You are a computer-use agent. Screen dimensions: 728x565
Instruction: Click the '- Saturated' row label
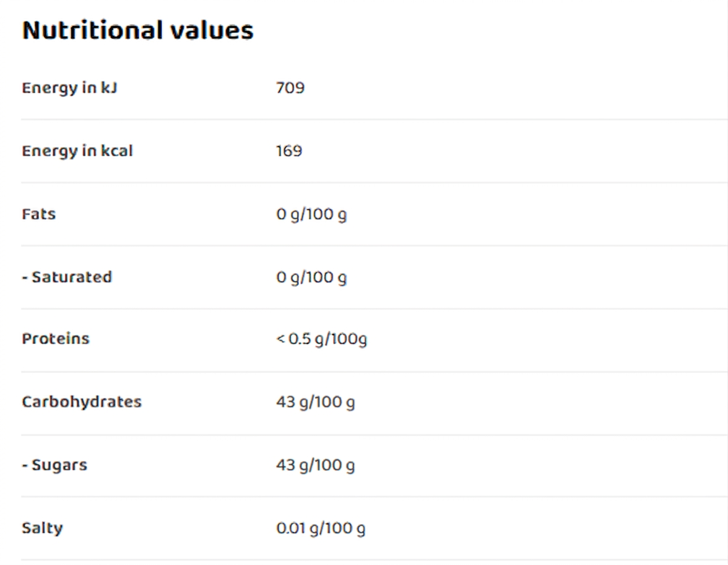[67, 277]
